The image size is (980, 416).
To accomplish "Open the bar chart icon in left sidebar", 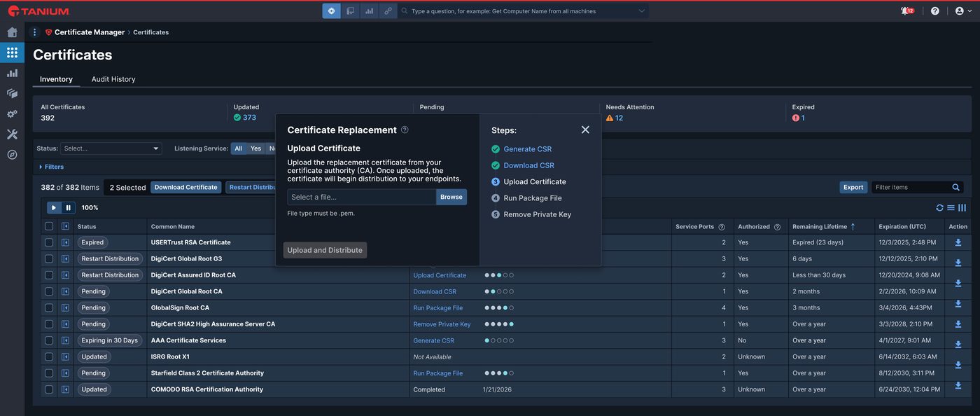I will (12, 73).
